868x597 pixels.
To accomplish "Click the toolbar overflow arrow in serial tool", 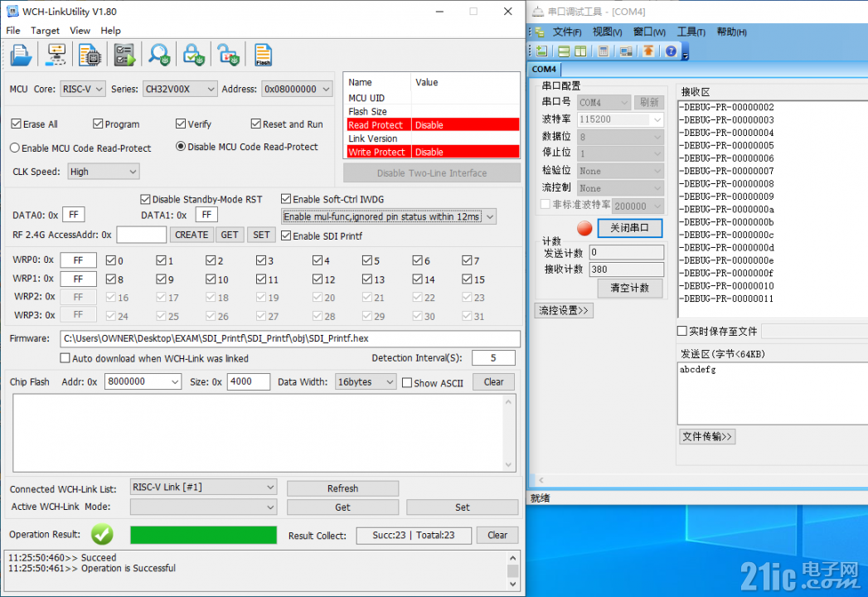I will coord(686,54).
